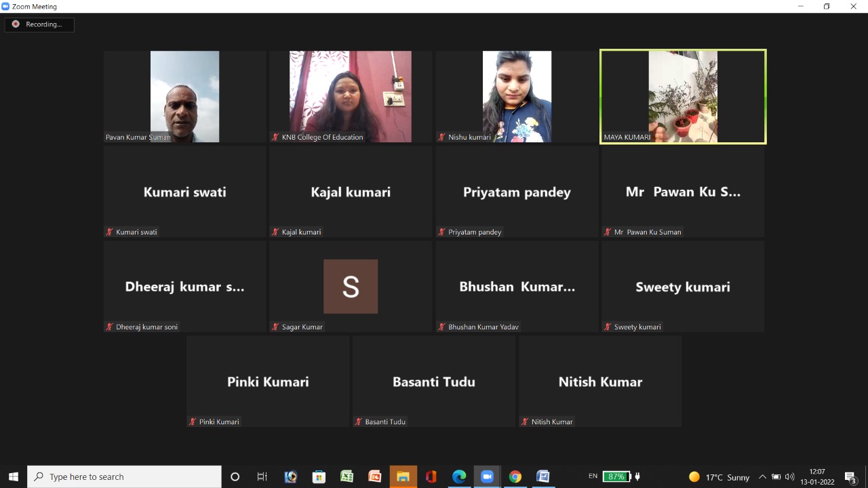Click the "Bhushan Kumar Yadav" name label

[484, 327]
